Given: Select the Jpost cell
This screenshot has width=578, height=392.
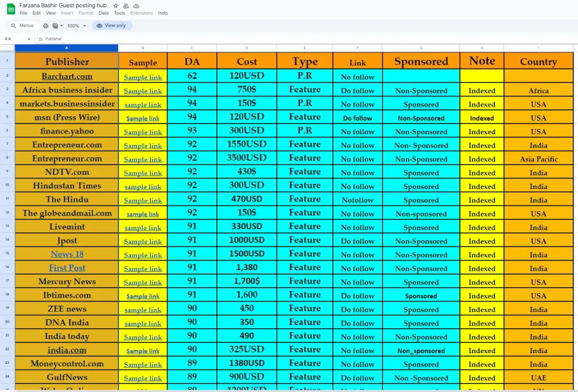Looking at the screenshot, I should [x=67, y=240].
